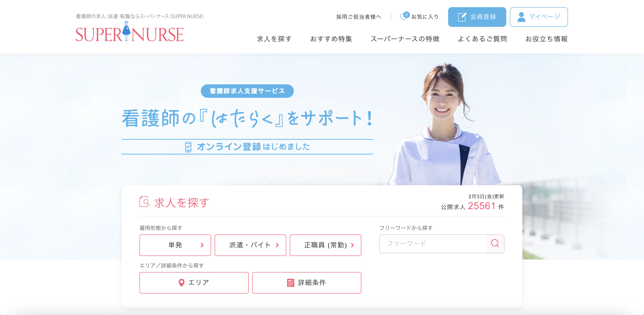This screenshot has height=315, width=644.
Task: Click the smartphone icon beside オンライン登録
Action: (x=188, y=147)
